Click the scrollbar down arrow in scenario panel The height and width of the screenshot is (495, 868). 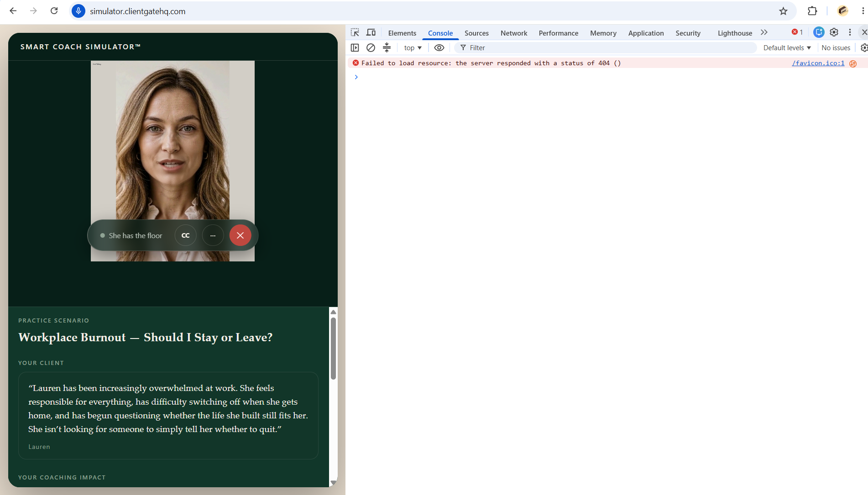(333, 482)
